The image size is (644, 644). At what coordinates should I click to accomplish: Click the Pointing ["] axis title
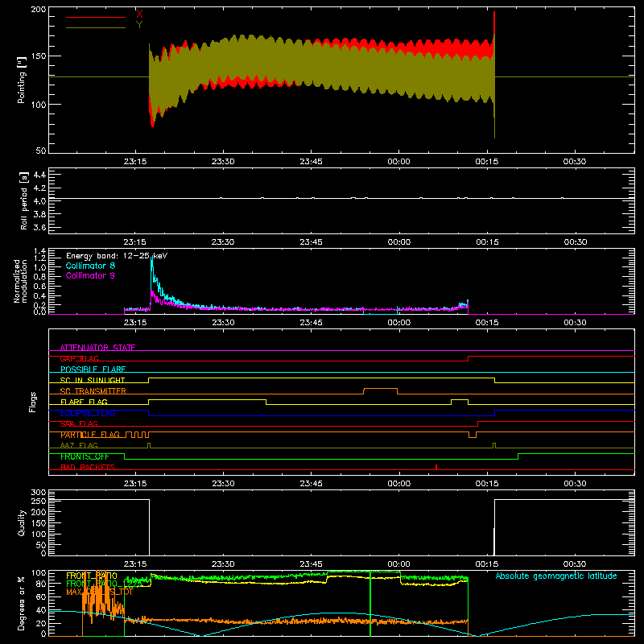click(x=22, y=80)
